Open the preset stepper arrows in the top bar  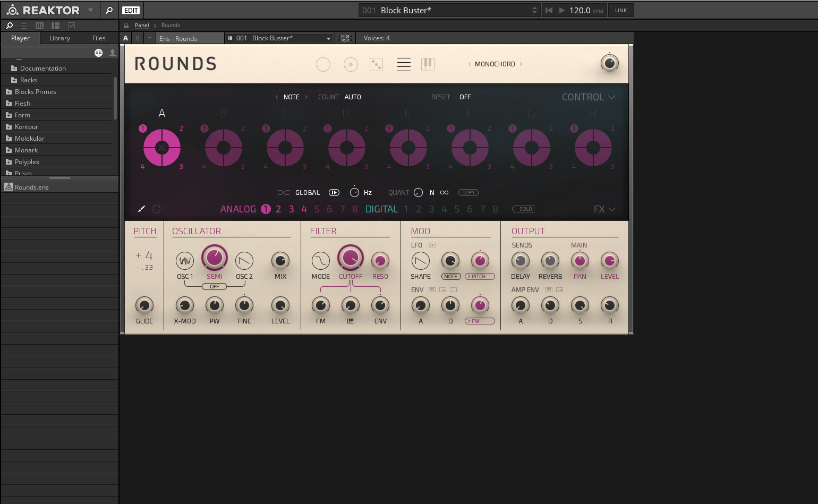click(x=534, y=10)
